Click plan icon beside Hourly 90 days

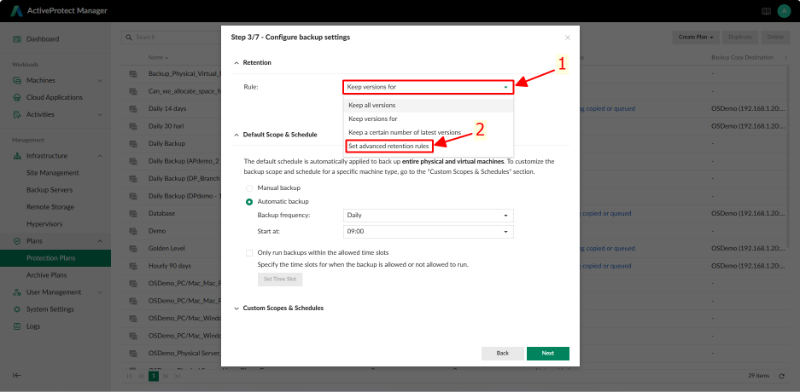coord(134,266)
